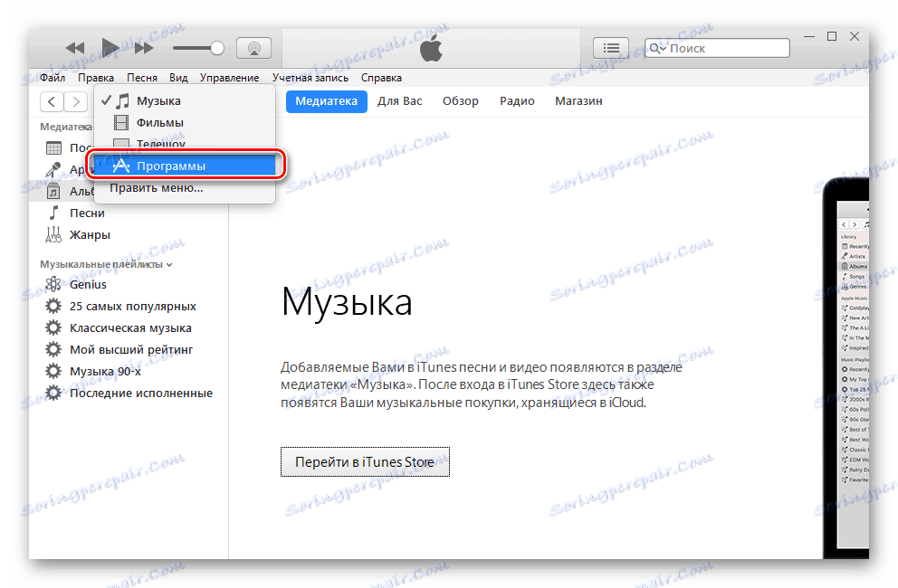Viewport: 898px width, 588px height.
Task: Switch to the Магазин tab
Action: point(578,100)
